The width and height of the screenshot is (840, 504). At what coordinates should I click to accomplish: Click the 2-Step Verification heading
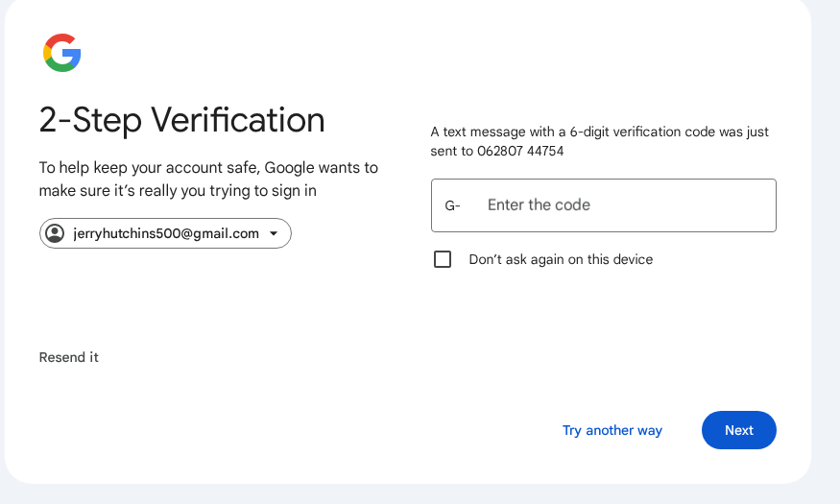[182, 120]
